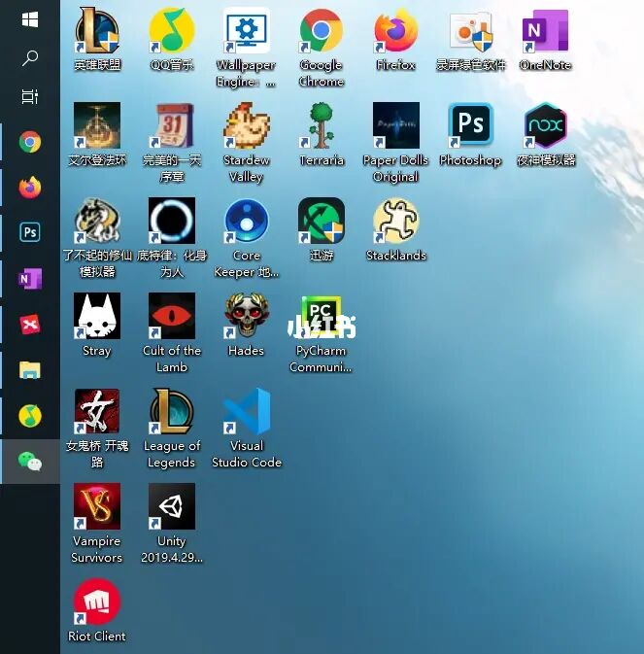The height and width of the screenshot is (654, 644).
Task: Switch to QQ音乐 in the taskbar
Action: tap(30, 416)
